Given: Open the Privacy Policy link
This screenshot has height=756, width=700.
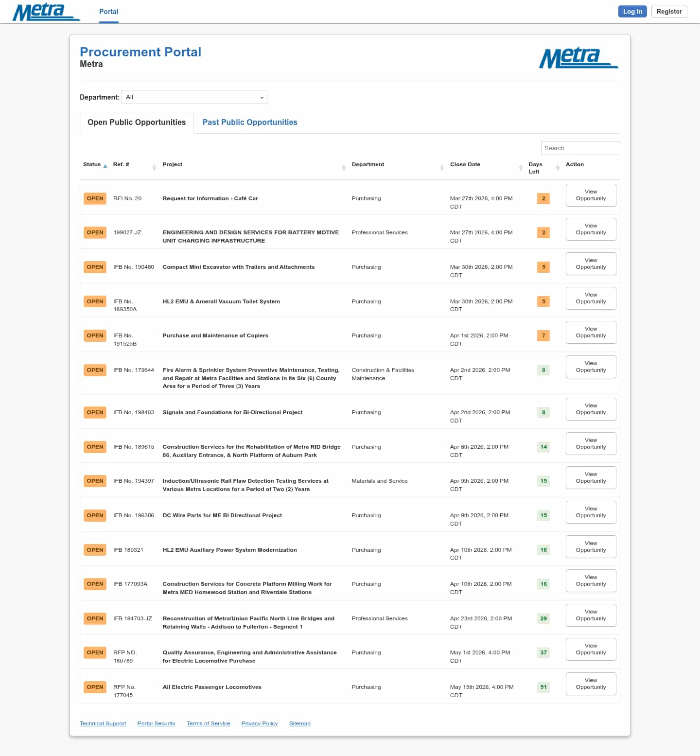Looking at the screenshot, I should 259,723.
